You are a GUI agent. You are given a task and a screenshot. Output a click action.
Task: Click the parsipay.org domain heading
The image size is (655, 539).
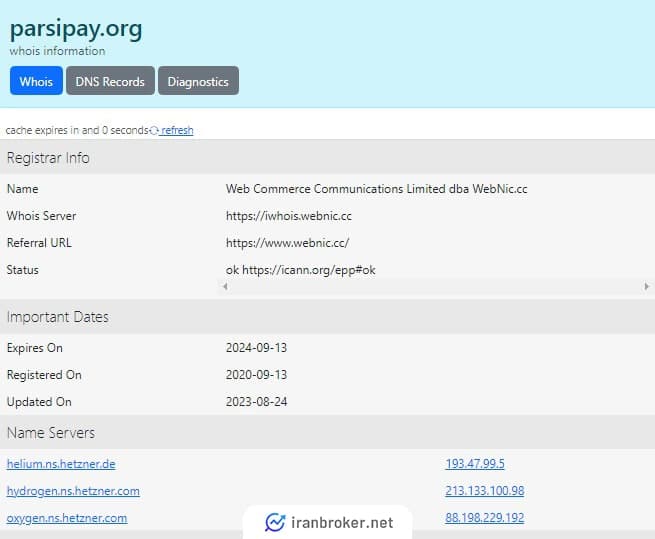pyautogui.click(x=76, y=29)
